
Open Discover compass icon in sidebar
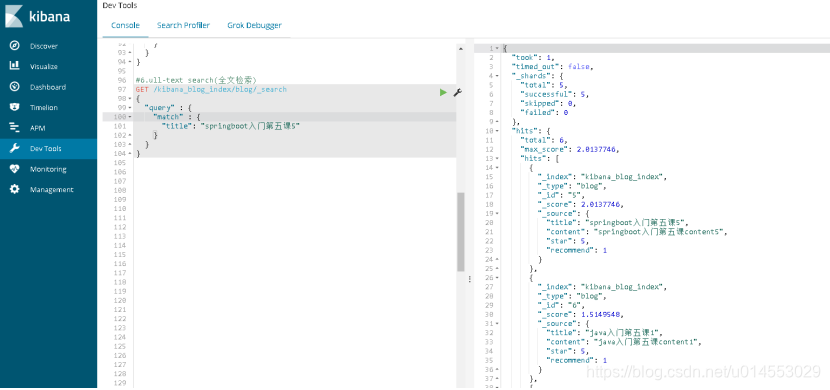[x=15, y=46]
